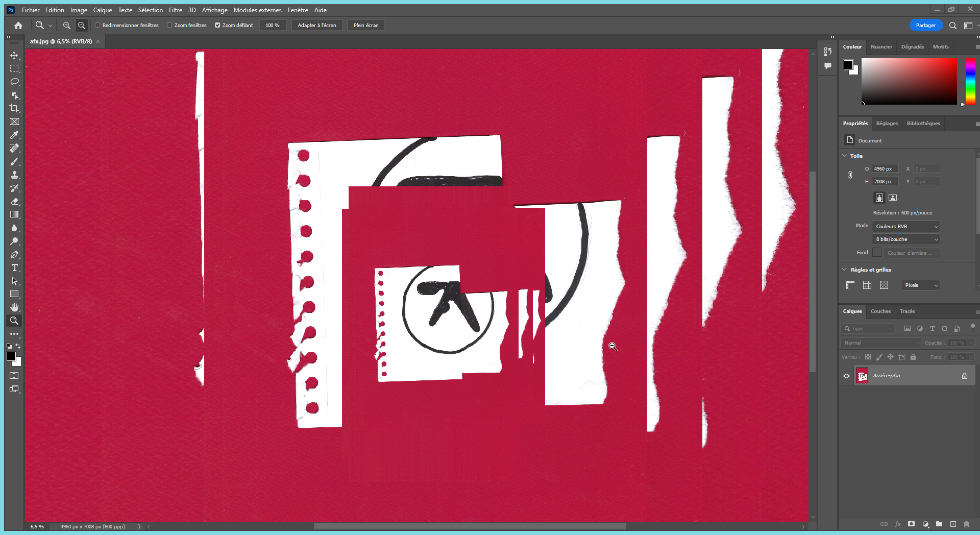Swap foreground and background colors in toolbar
The image size is (980, 535).
[18, 346]
